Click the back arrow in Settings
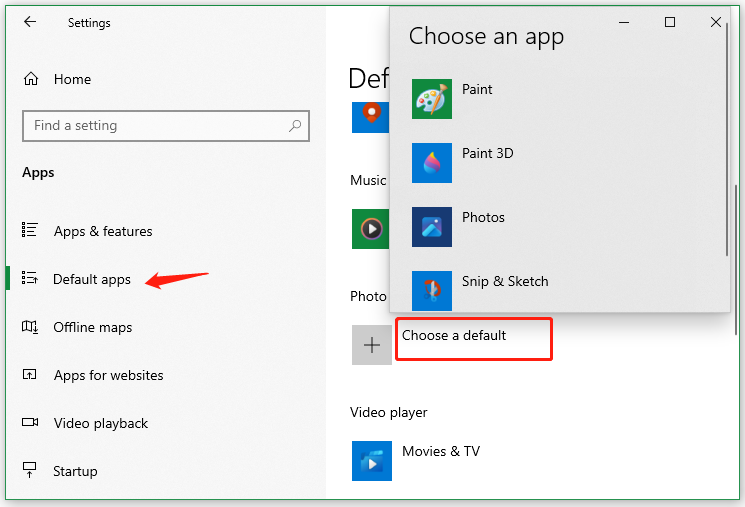Image resolution: width=745 pixels, height=507 pixels. [x=30, y=21]
